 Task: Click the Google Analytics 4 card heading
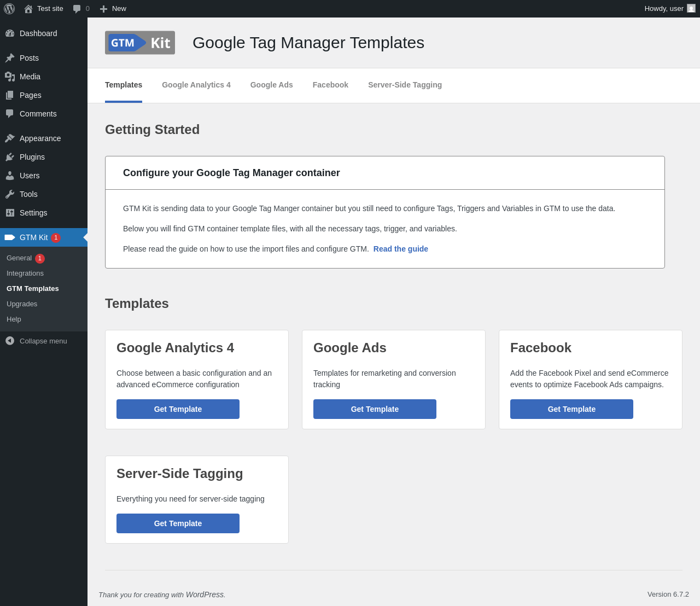point(175,348)
